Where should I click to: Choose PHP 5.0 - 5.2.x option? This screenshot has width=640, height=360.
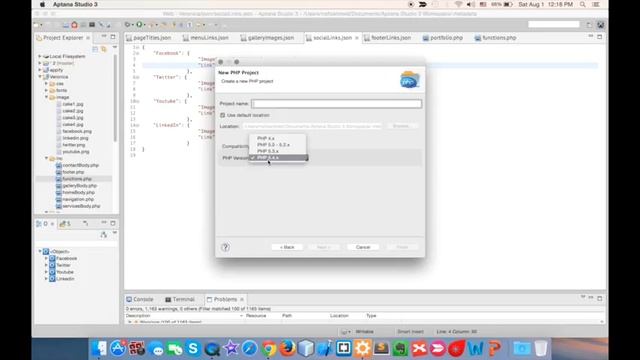[x=273, y=145]
